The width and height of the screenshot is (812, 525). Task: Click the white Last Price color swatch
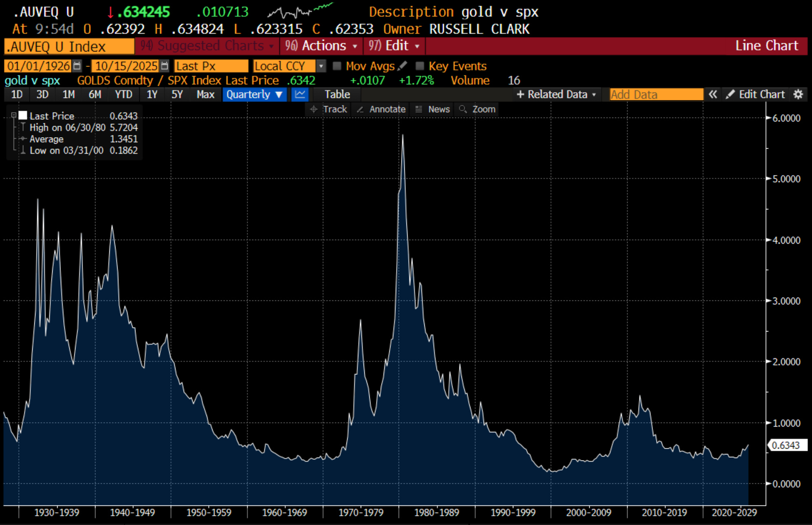[23, 116]
